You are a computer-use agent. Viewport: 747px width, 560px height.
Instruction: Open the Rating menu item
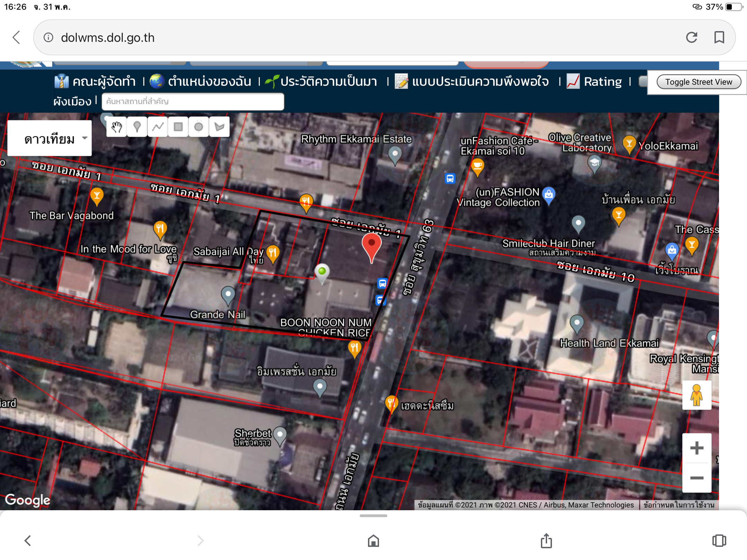(594, 82)
